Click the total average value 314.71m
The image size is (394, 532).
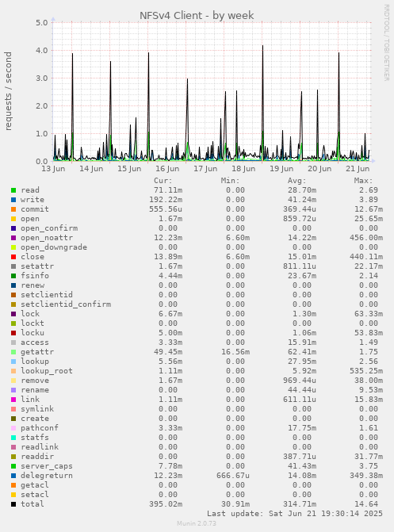click(300, 503)
